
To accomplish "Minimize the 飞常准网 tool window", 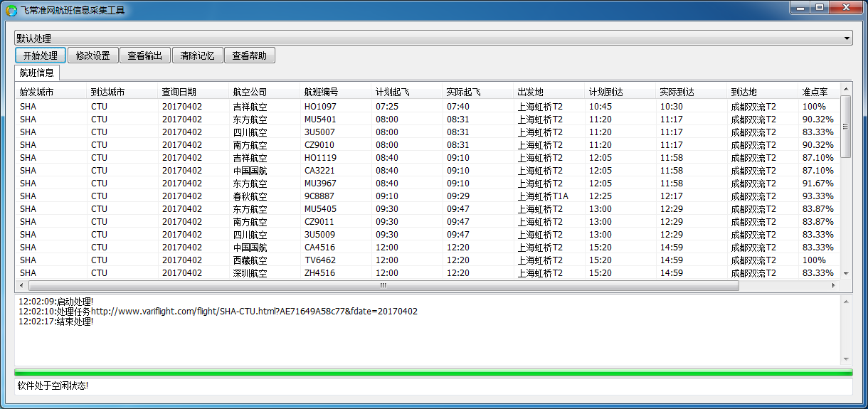I will coord(801,7).
